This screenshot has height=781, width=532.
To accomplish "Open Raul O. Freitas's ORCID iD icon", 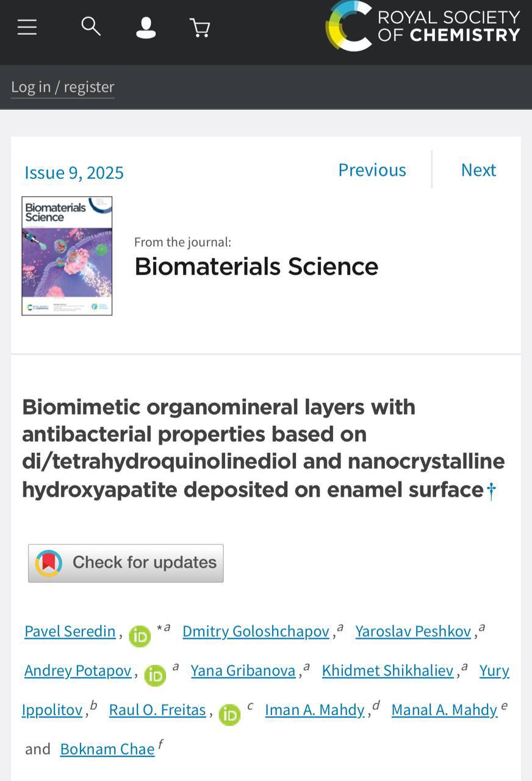I will pyautogui.click(x=229, y=714).
